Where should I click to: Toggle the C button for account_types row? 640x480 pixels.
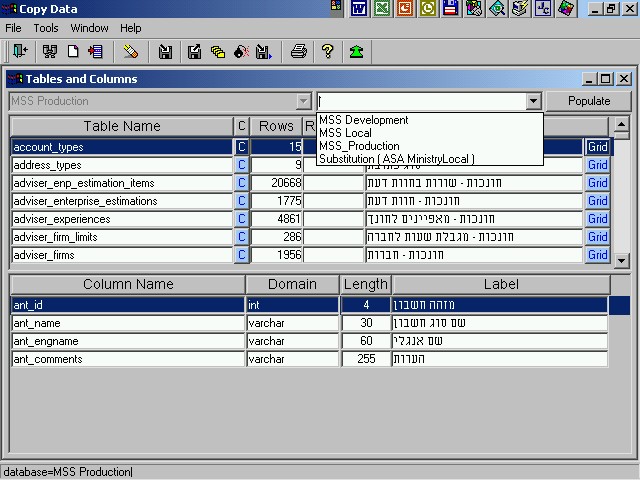(x=241, y=147)
